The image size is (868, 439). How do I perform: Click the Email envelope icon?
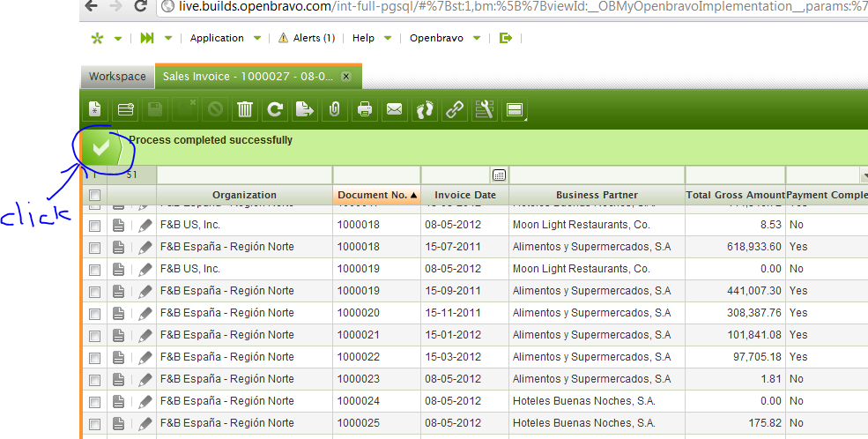click(x=395, y=109)
